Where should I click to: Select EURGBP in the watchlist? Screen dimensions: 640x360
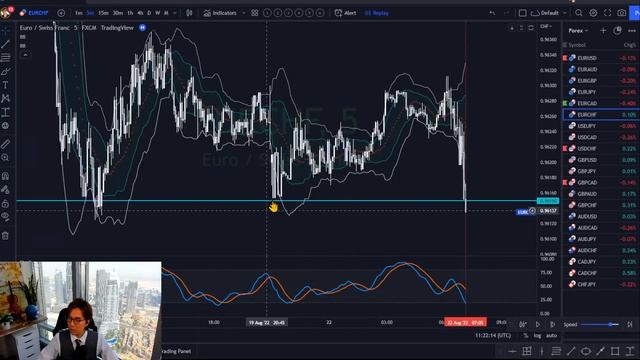coord(601,81)
